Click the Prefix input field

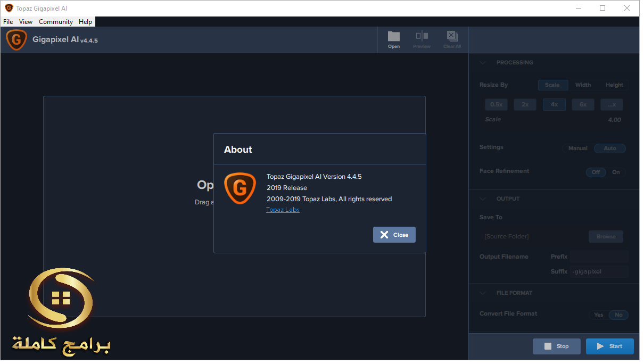point(599,257)
